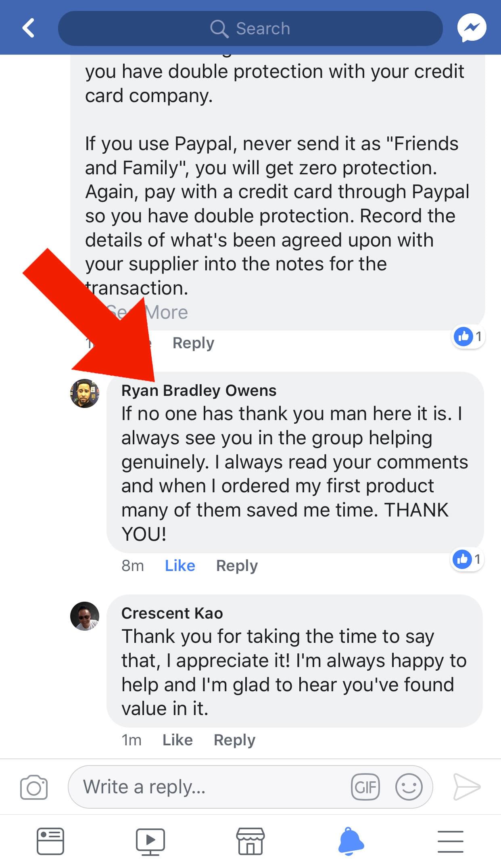The image size is (501, 868).
Task: Focus the Search field
Action: [x=250, y=28]
